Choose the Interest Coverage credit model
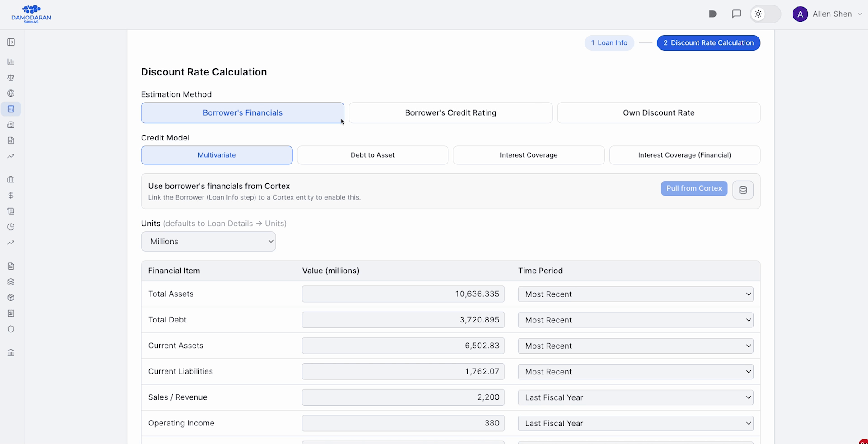The height and width of the screenshot is (444, 868). [529, 155]
